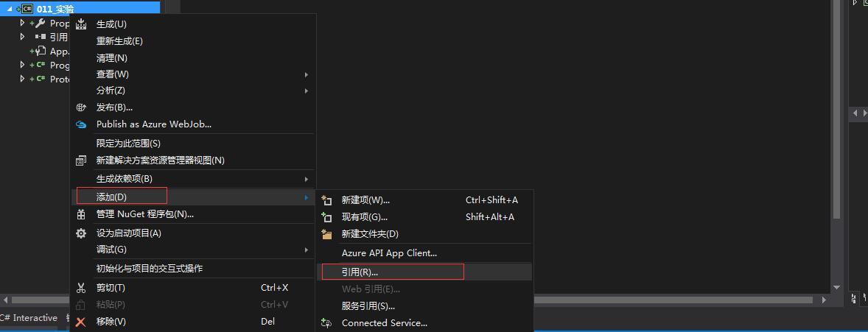Click the gear icon for 设为启动项目
This screenshot has width=868, height=332.
(x=81, y=233)
